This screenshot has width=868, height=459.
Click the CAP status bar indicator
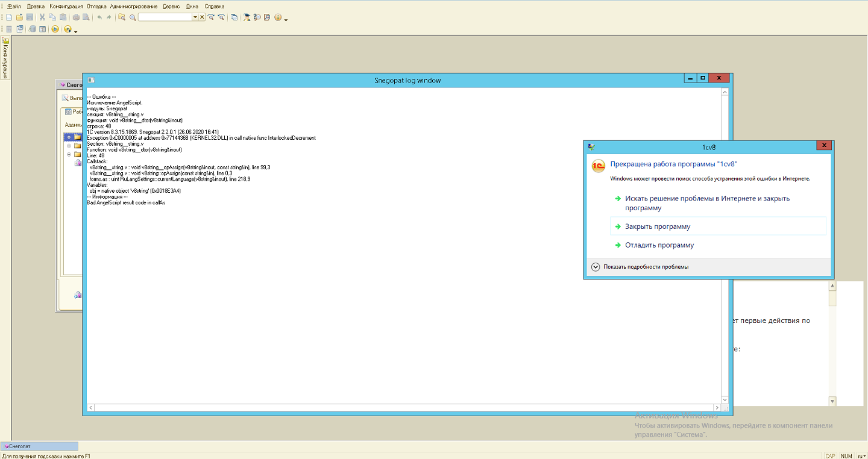pos(830,456)
